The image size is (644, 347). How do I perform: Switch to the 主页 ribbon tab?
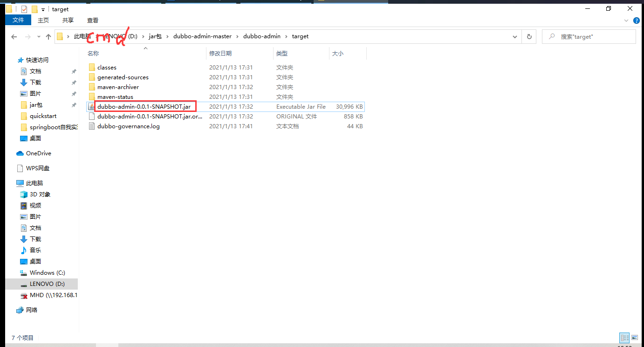point(43,20)
